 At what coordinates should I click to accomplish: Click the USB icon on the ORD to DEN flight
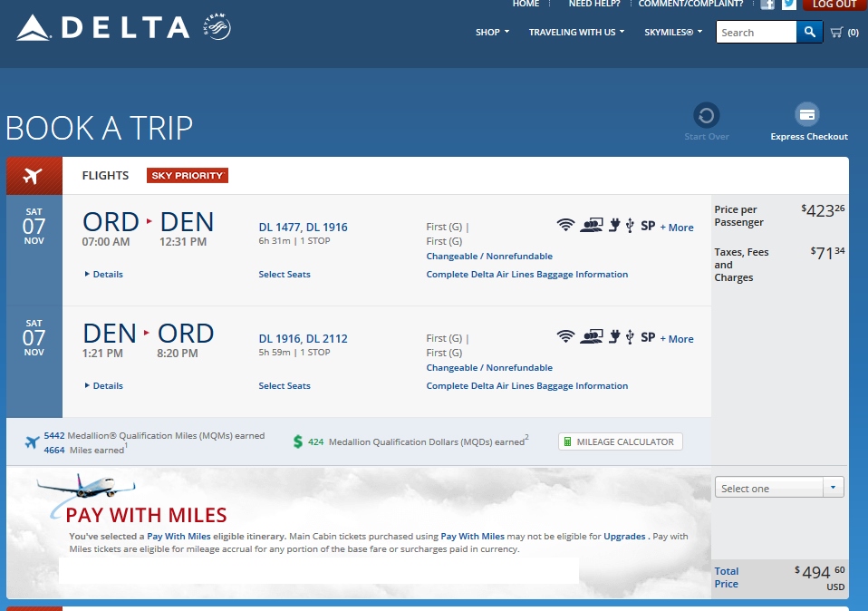coord(629,226)
